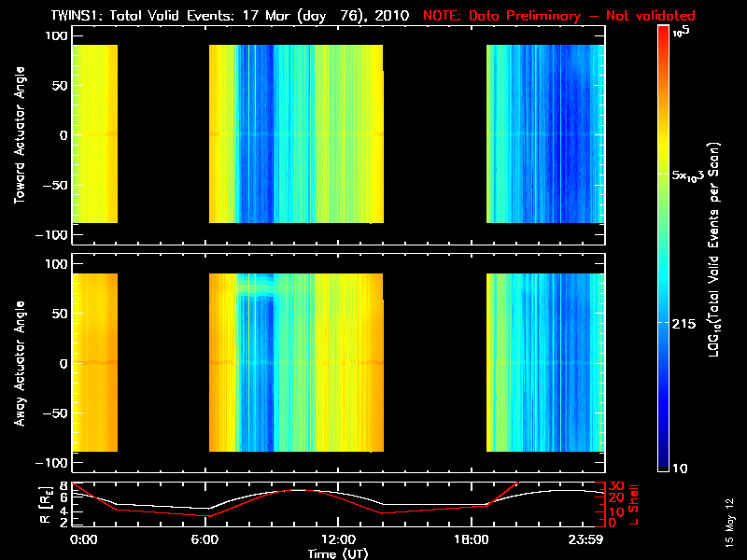Click the '-100' tick label of the Away panel

[52, 463]
